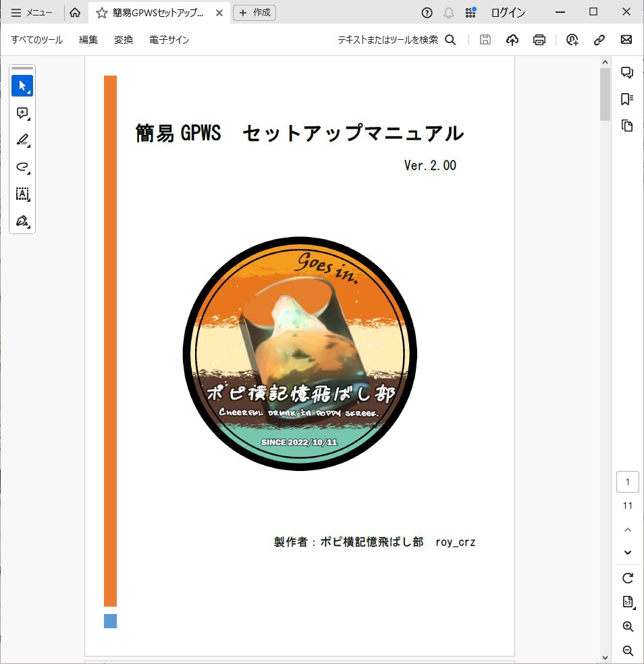Screen dimensions: 644x664
Task: Open the メニュー hamburger menu
Action: 31,13
